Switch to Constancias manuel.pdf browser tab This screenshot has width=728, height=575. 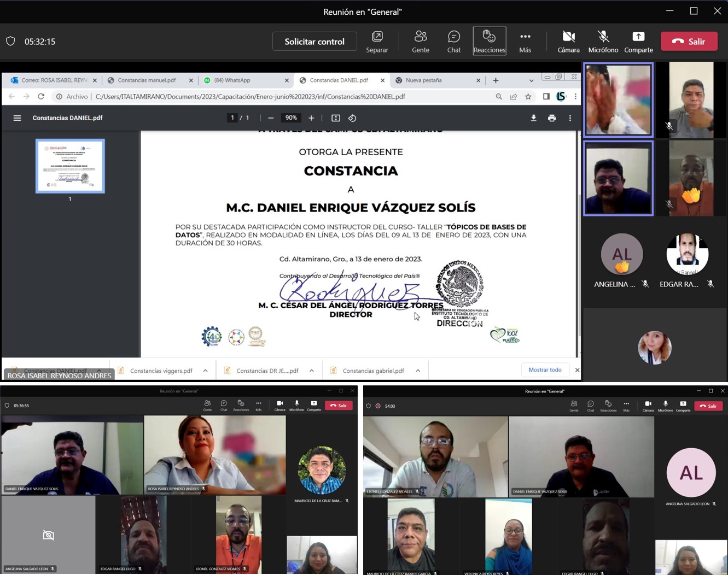coord(149,80)
